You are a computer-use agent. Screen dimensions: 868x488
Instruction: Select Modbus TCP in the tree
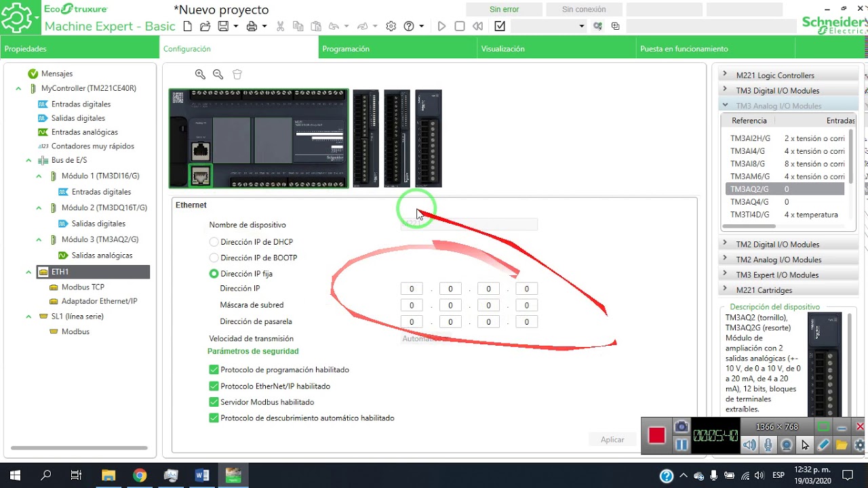(x=83, y=287)
